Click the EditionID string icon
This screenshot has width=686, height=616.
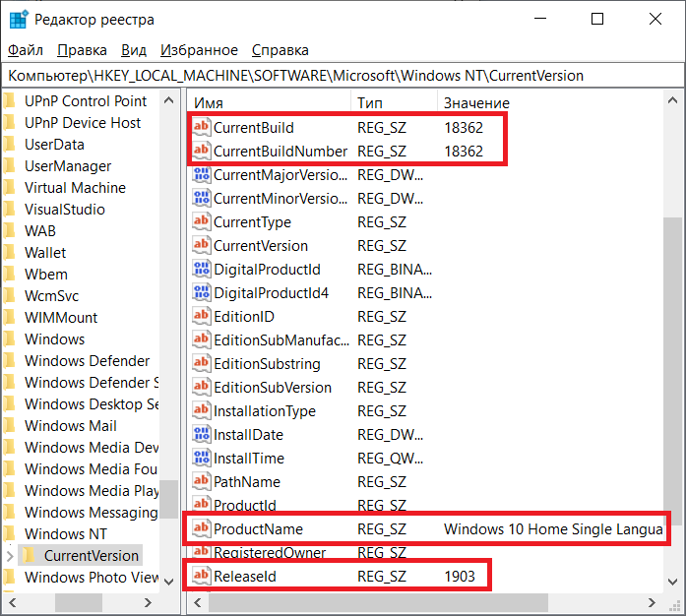pos(201,316)
